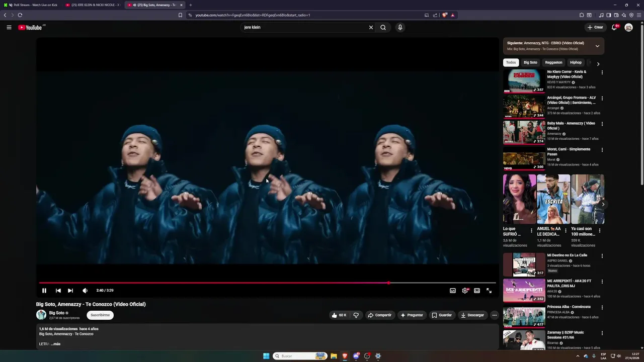Open a new browser tab with plus
644x362 pixels.
191,5
